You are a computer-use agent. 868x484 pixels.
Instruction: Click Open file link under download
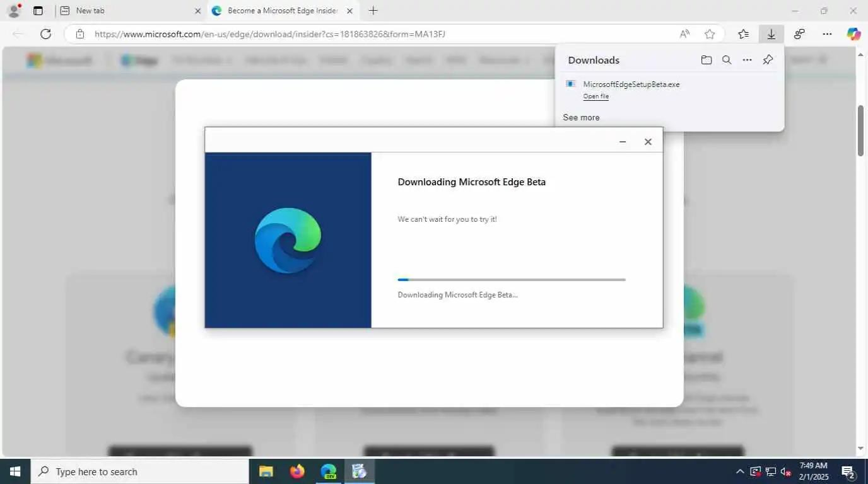click(595, 96)
